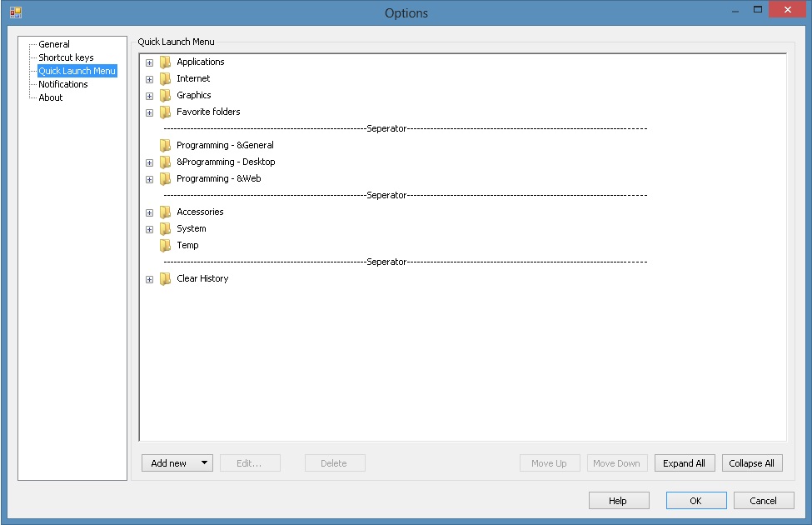Screen dimensions: 812x525
Task: Open the Shortcut keys options page
Action: (66, 57)
